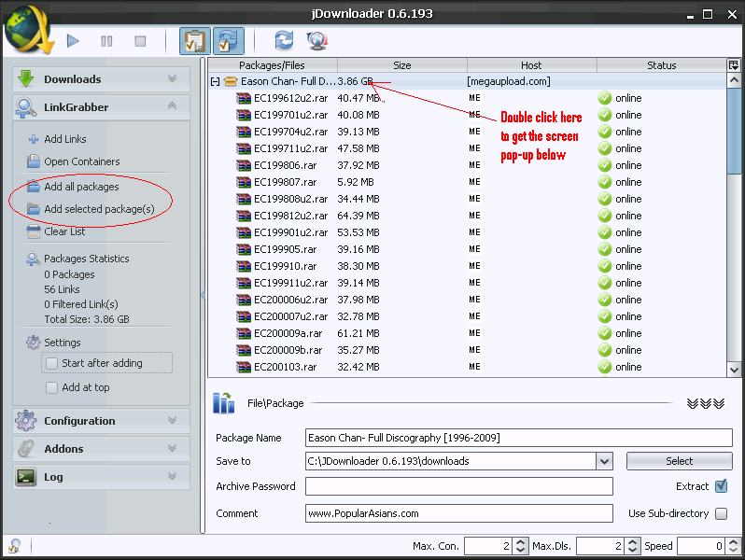Enable Use Sub-directory checkbox

coord(722,513)
